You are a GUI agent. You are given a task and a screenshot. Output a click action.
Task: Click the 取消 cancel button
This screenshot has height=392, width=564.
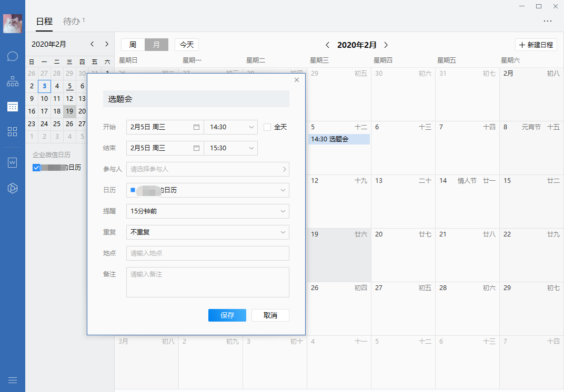pyautogui.click(x=270, y=315)
